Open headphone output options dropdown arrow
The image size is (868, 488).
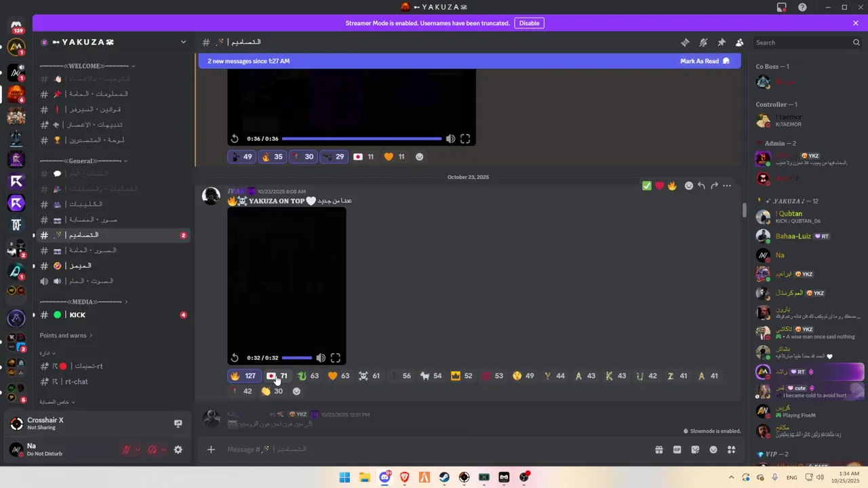click(165, 449)
